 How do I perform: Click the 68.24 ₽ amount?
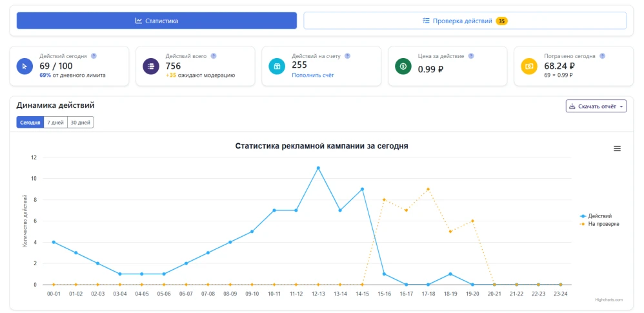pos(559,66)
